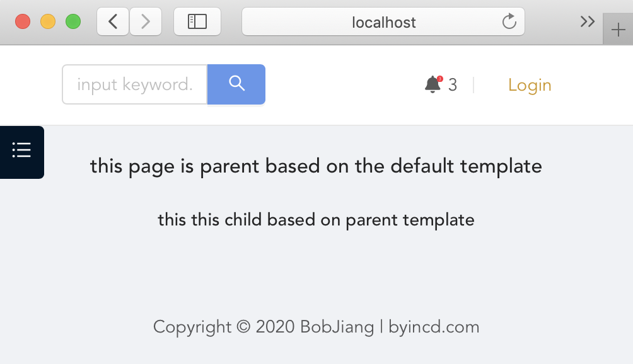Screen dimensions: 633x364
Task: Reload the localhost page
Action: (x=509, y=21)
